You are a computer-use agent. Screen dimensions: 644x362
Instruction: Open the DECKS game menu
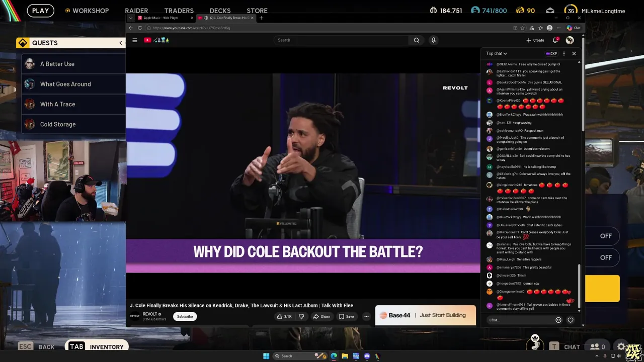pos(220,11)
